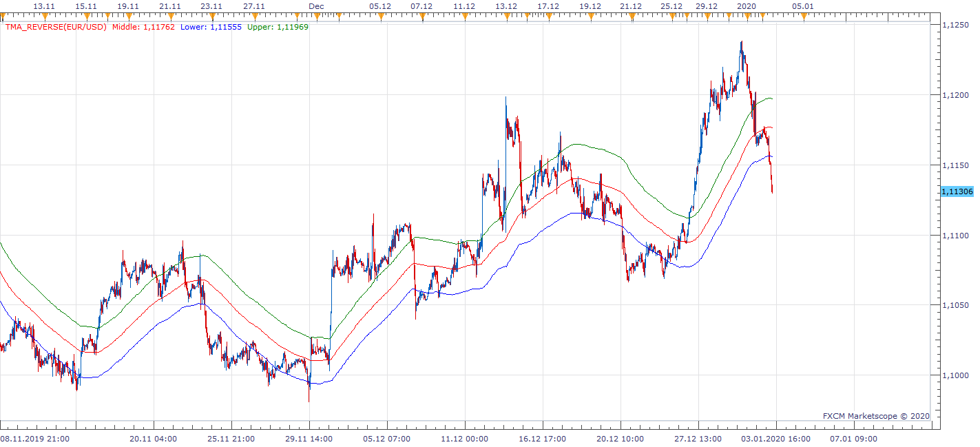This screenshot has width=980, height=447.
Task: Click the 05.12 07:00 time label
Action: coord(387,438)
